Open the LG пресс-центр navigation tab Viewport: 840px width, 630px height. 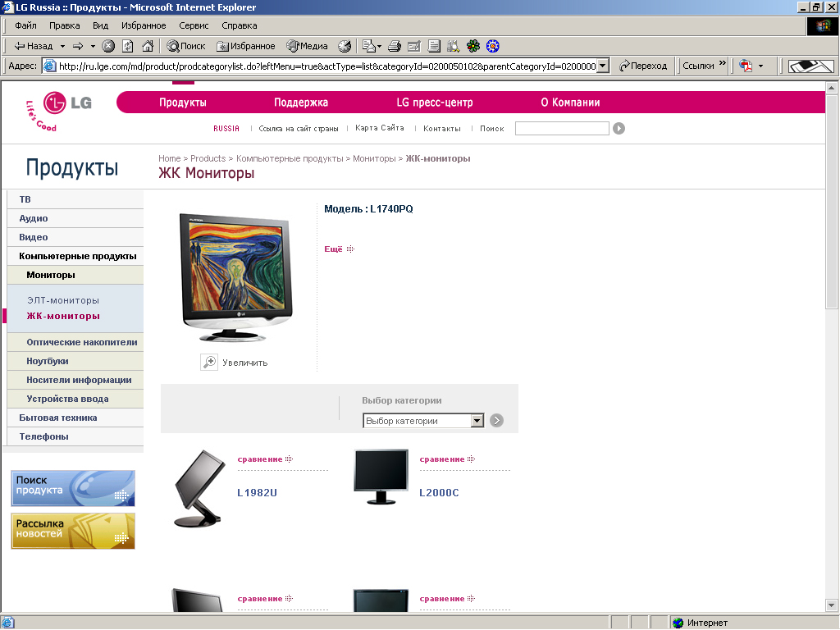coord(435,103)
